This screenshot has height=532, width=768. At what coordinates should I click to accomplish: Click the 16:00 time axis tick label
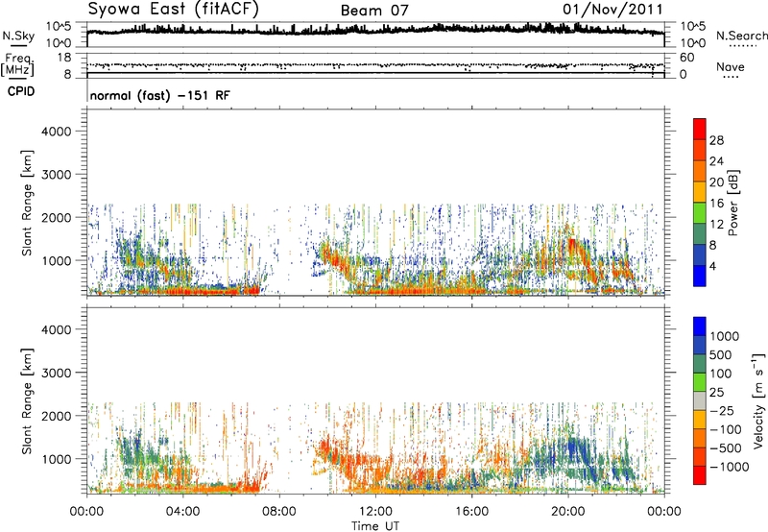471,512
